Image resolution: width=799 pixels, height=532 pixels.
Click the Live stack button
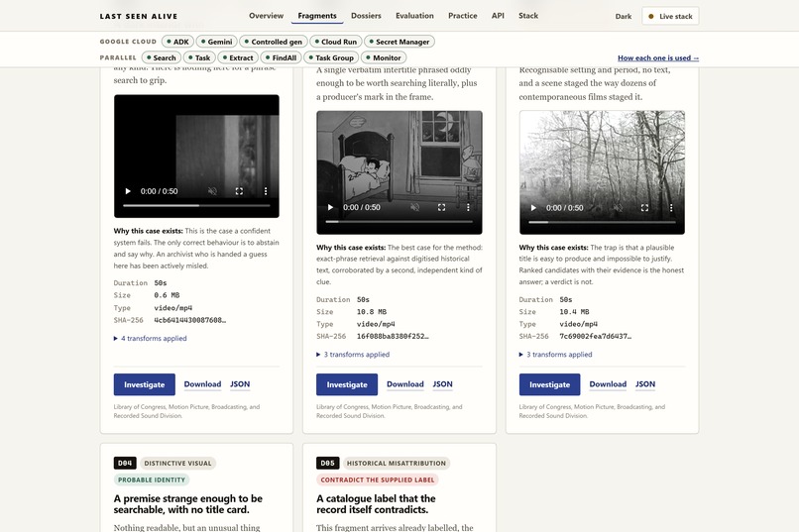click(x=670, y=16)
